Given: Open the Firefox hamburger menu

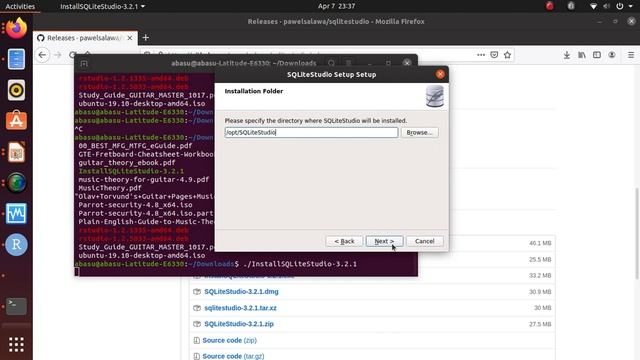Looking at the screenshot, I should [x=631, y=55].
